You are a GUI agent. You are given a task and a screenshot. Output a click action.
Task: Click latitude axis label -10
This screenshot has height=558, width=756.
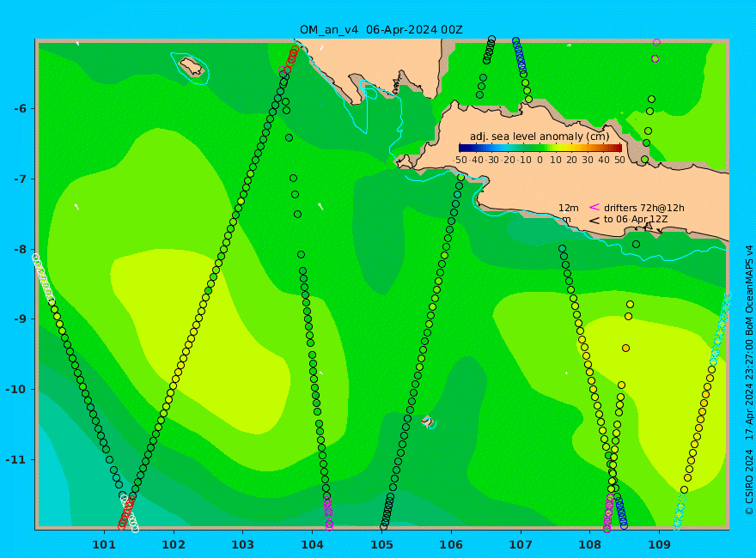16,390
